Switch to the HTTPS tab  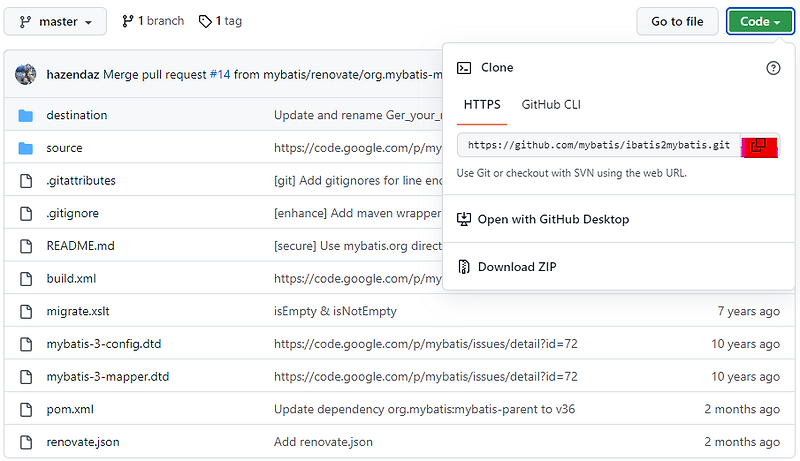pos(482,105)
